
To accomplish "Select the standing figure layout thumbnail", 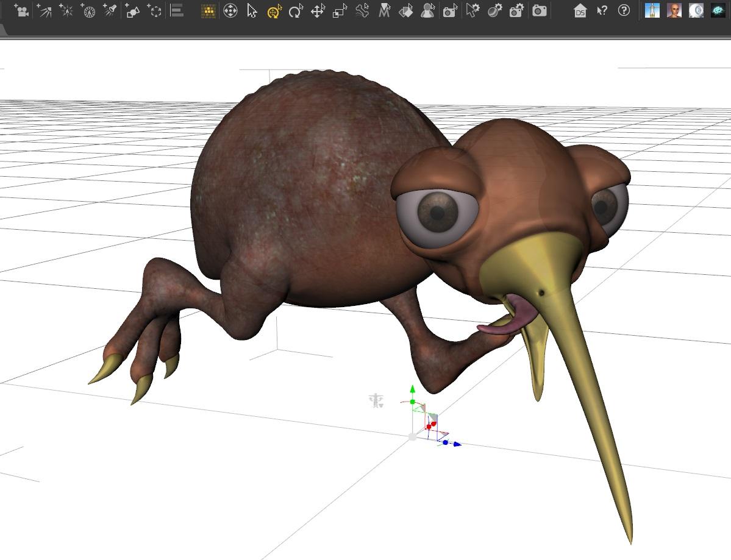I will [x=652, y=10].
